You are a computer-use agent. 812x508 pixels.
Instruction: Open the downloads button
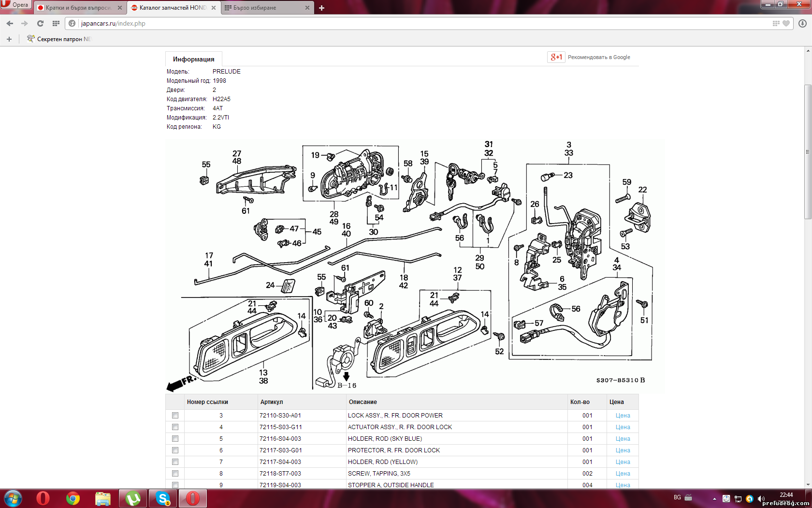tap(802, 23)
